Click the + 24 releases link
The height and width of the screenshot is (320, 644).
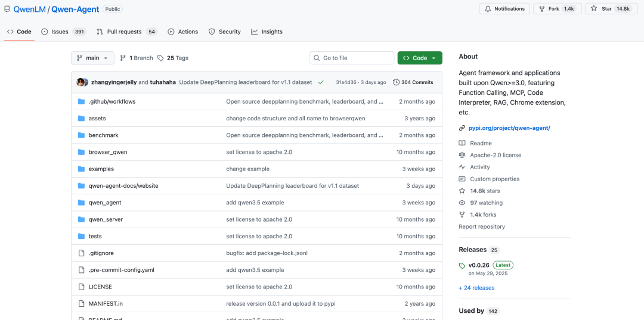click(x=476, y=288)
